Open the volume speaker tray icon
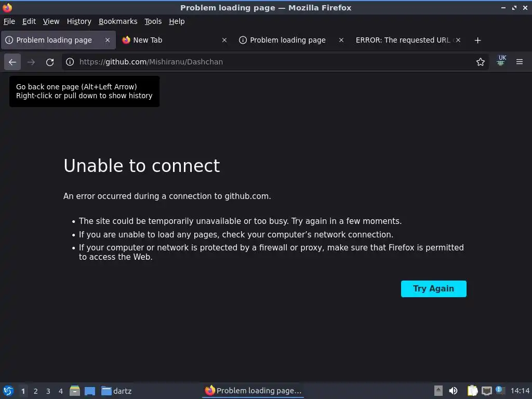532x399 pixels. pos(453,391)
